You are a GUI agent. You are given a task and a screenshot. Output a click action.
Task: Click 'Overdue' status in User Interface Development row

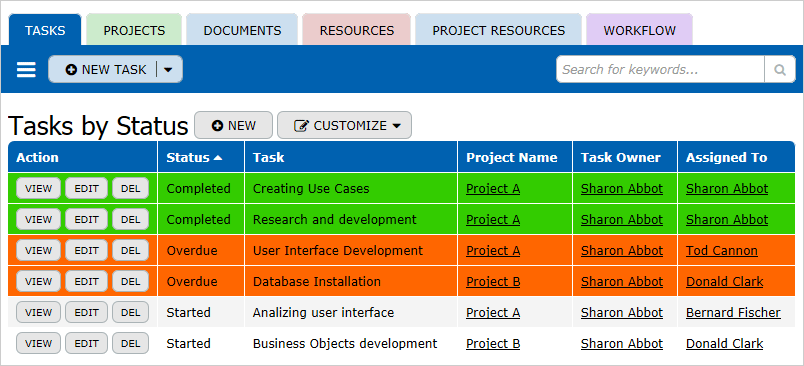pyautogui.click(x=192, y=251)
